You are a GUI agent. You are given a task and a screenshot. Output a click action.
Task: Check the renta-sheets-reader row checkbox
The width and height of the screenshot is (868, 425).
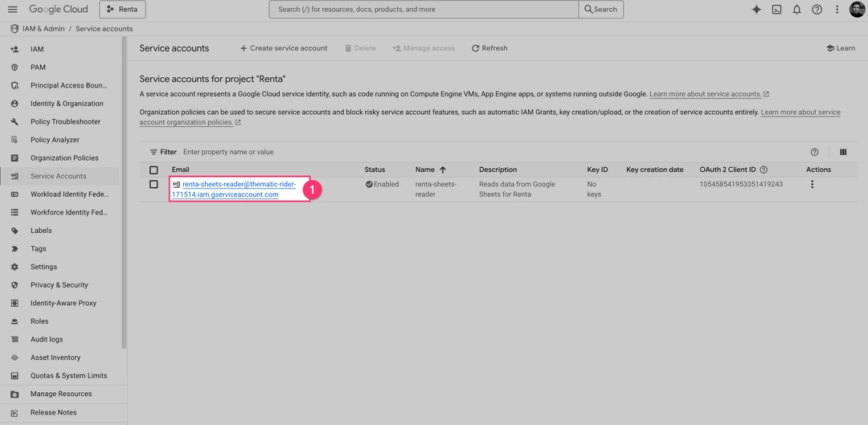tap(154, 185)
